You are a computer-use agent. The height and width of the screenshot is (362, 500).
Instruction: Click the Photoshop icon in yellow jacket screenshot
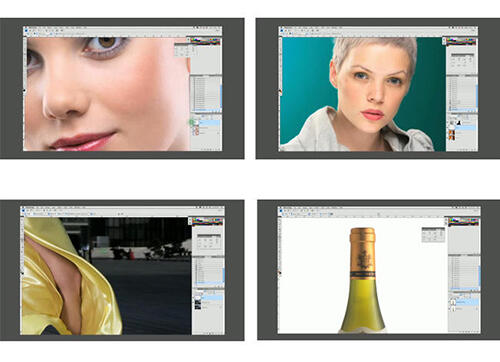23,210
